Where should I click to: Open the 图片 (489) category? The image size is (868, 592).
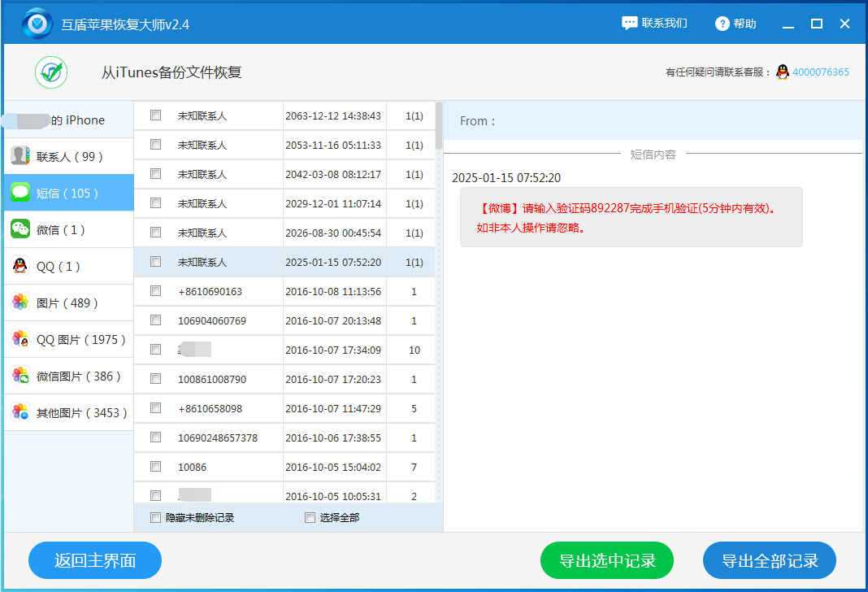tap(68, 303)
